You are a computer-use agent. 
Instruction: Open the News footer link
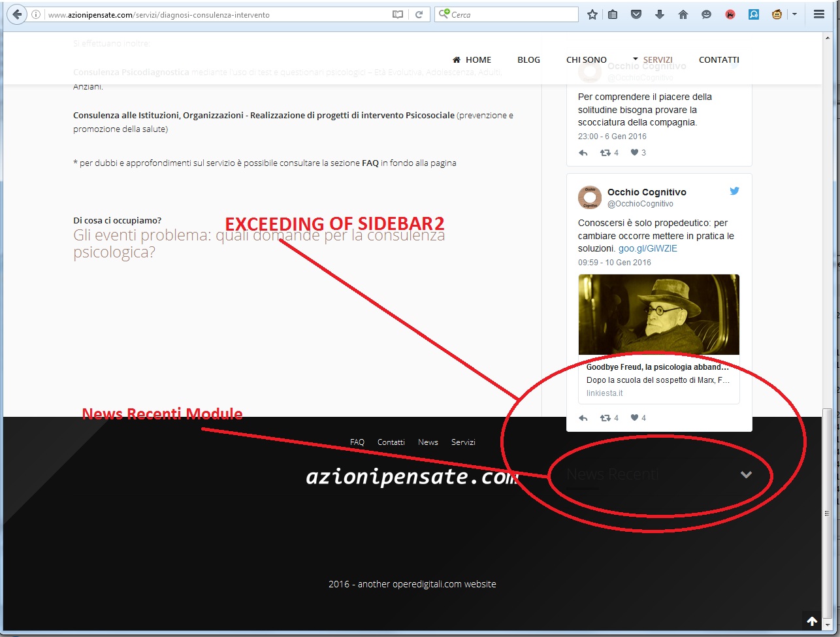428,442
